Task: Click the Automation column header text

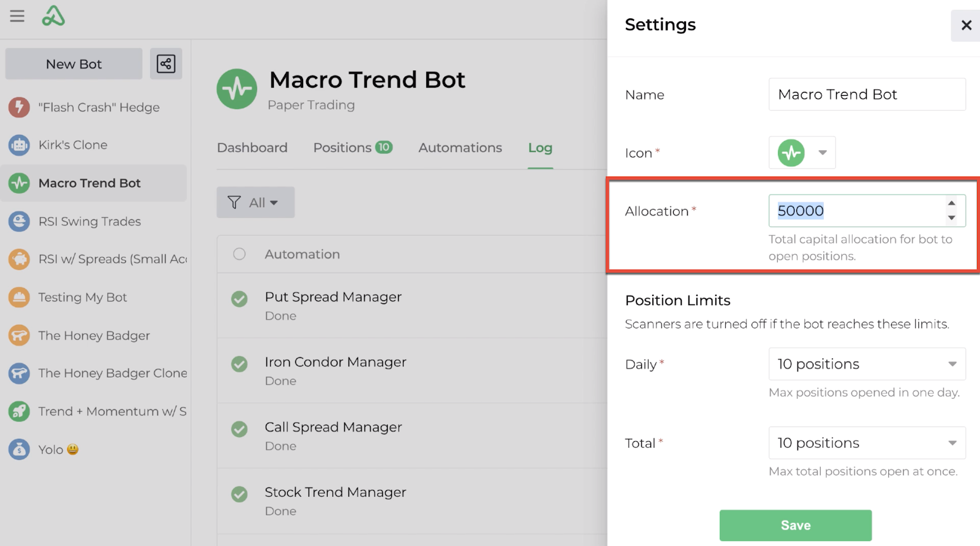Action: pyautogui.click(x=302, y=254)
